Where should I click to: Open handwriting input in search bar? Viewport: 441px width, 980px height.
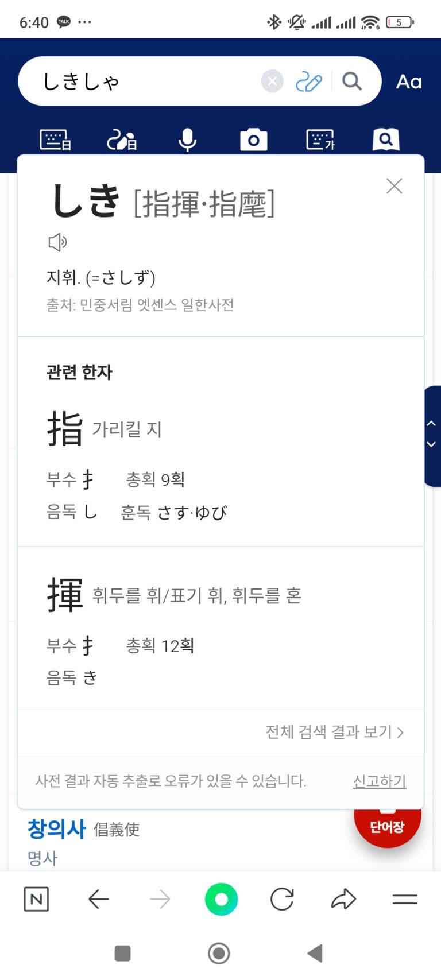(x=308, y=82)
